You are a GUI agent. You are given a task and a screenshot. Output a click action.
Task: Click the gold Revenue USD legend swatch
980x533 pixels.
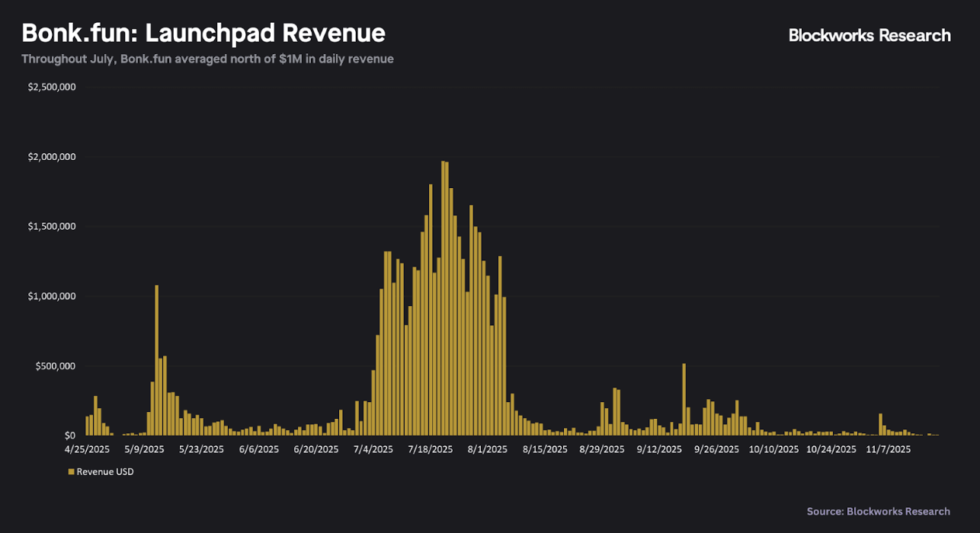click(x=71, y=472)
